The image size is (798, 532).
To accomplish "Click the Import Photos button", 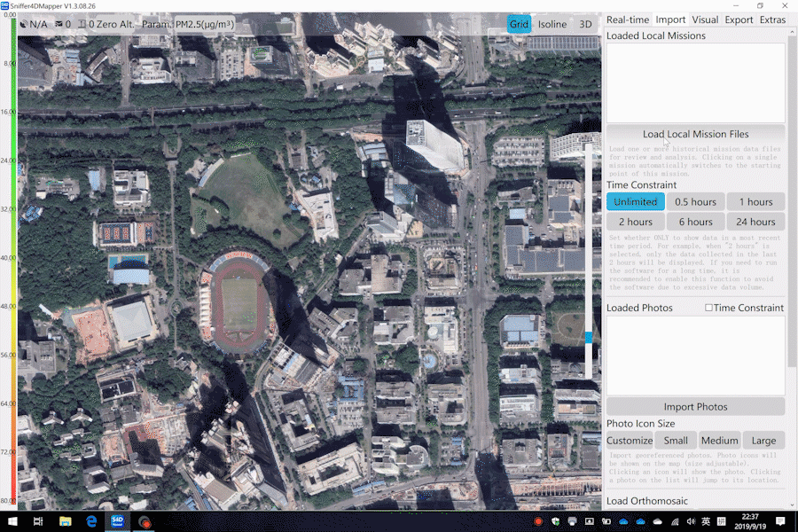I will [695, 406].
